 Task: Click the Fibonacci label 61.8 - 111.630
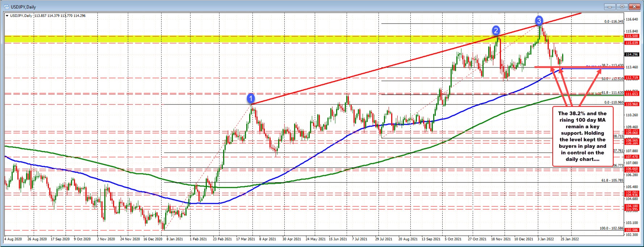pos(612,93)
